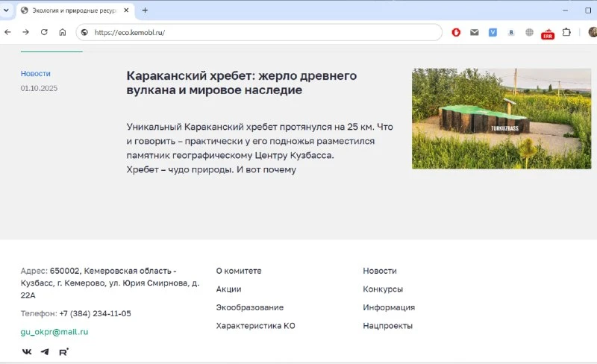Minimize the browser window
The width and height of the screenshot is (597, 364).
click(565, 10)
